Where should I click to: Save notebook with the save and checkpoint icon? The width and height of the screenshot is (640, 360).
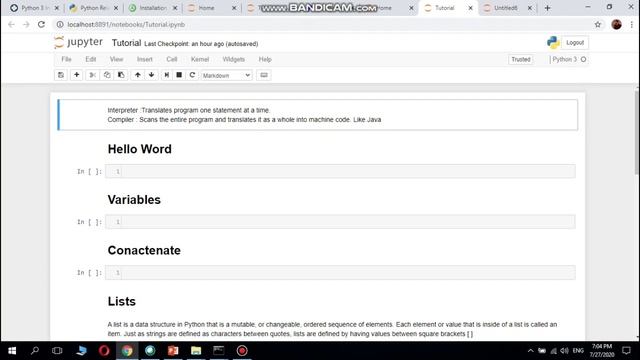pos(61,75)
